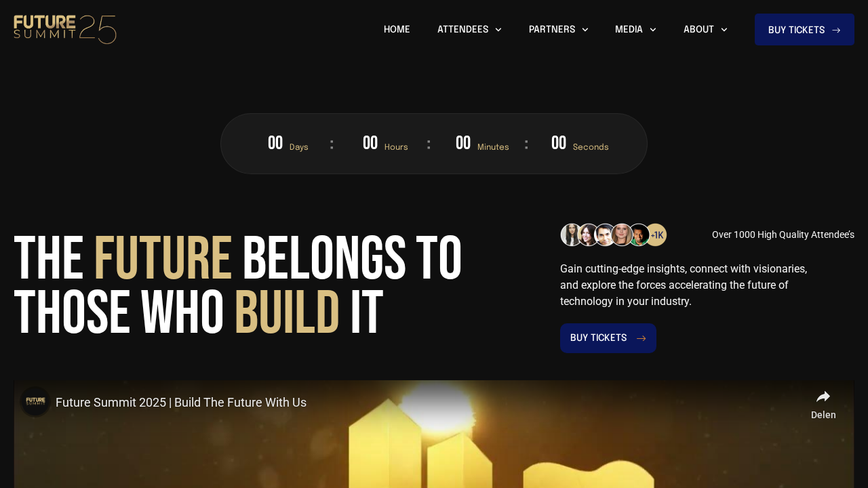Click Buy Tickets button below description
This screenshot has width=868, height=488.
pos(608,338)
